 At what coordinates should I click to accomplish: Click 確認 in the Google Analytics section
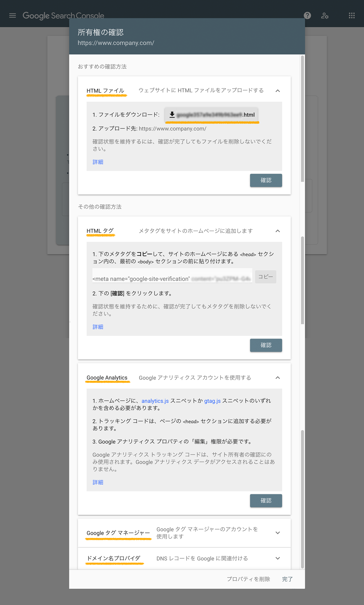click(x=266, y=500)
